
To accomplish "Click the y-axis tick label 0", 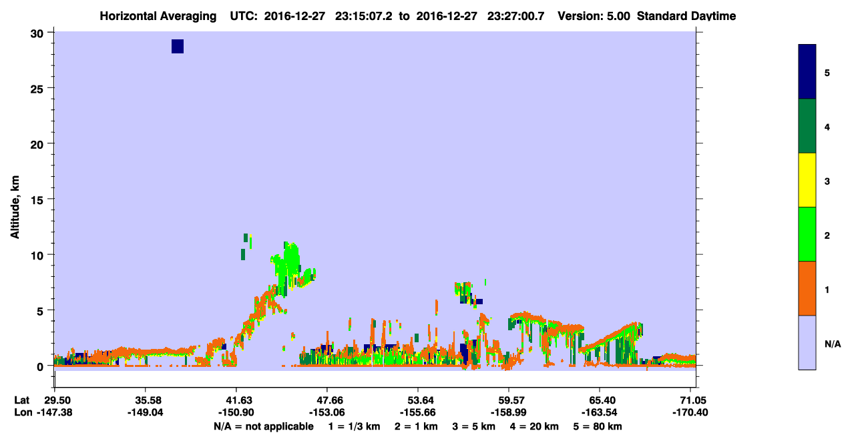I will (x=41, y=366).
